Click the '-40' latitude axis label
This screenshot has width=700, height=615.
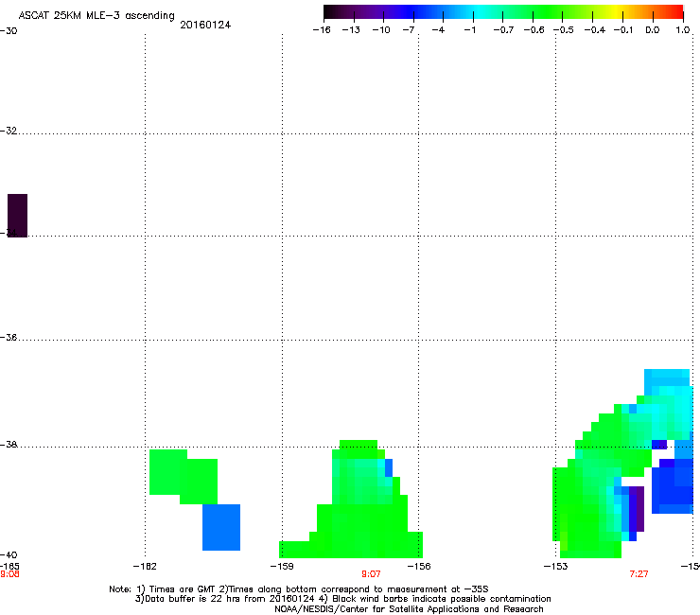(9, 554)
